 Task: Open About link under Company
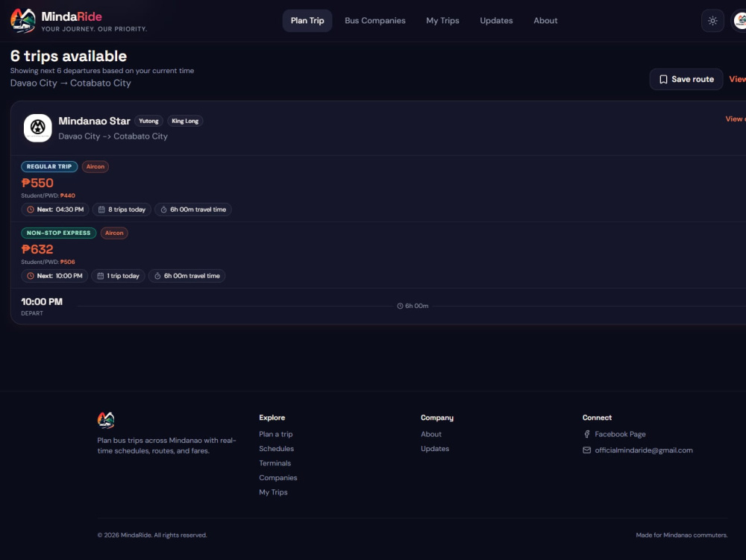431,434
